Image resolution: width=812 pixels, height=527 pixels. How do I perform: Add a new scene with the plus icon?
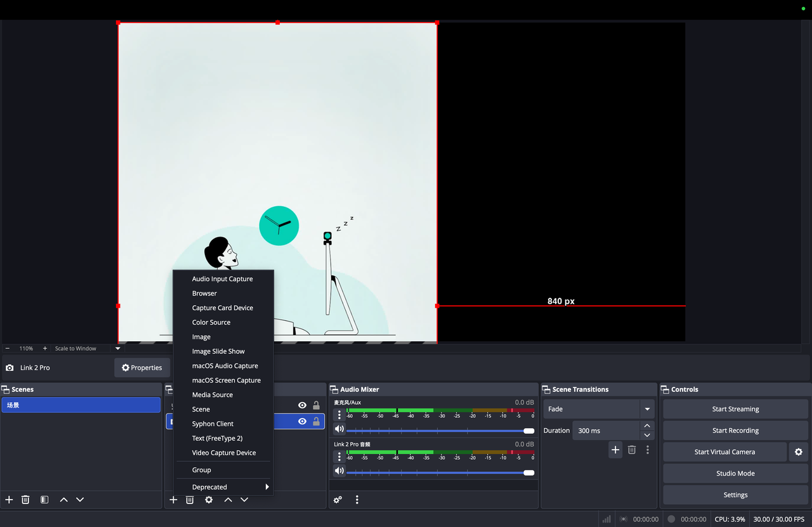coord(8,500)
